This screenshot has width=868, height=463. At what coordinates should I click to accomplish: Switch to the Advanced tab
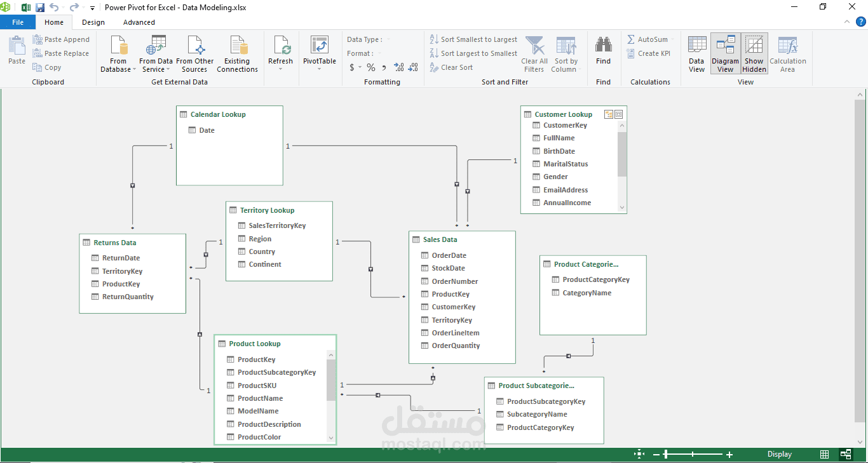pos(139,22)
